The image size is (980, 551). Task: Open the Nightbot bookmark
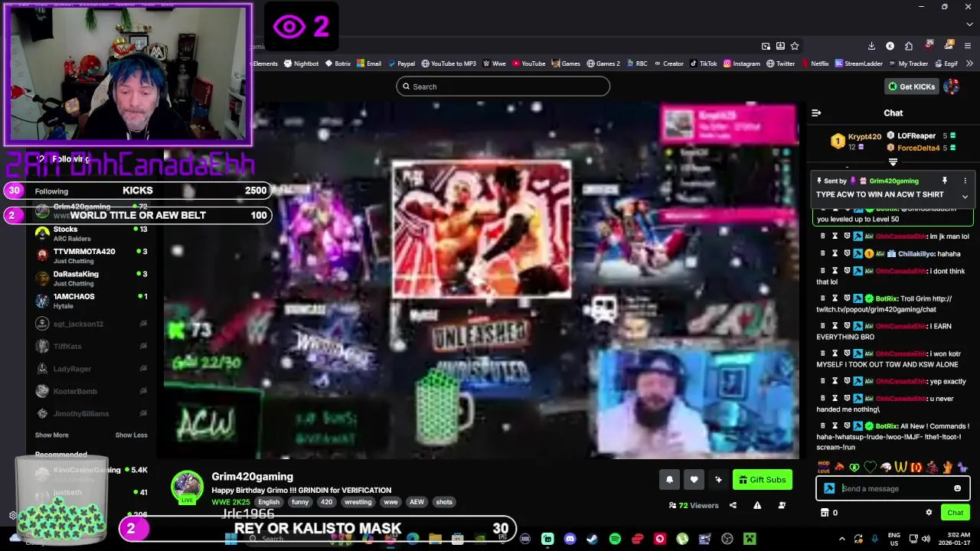click(x=300, y=64)
